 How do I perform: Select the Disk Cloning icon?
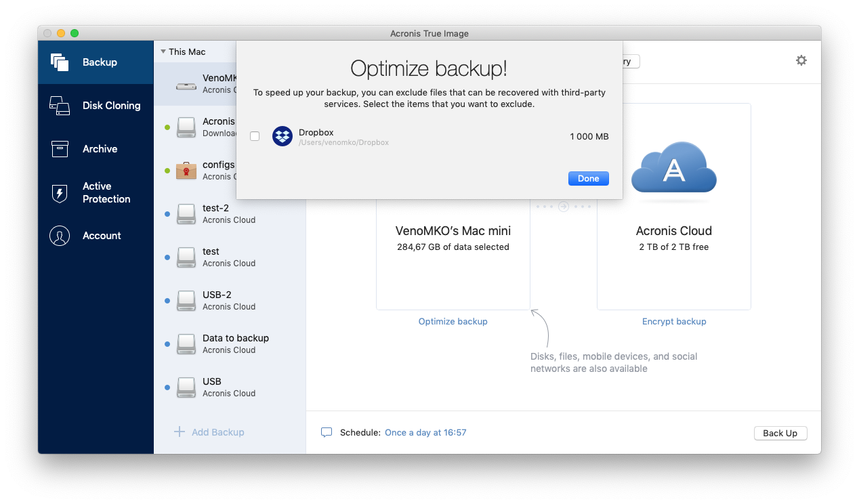[x=60, y=106]
